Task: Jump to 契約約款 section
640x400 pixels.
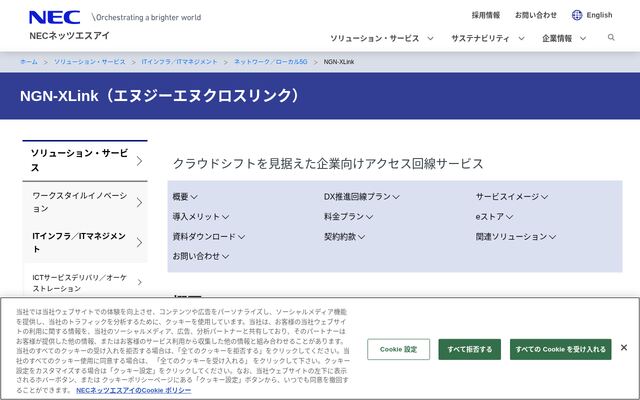Action: (344, 237)
